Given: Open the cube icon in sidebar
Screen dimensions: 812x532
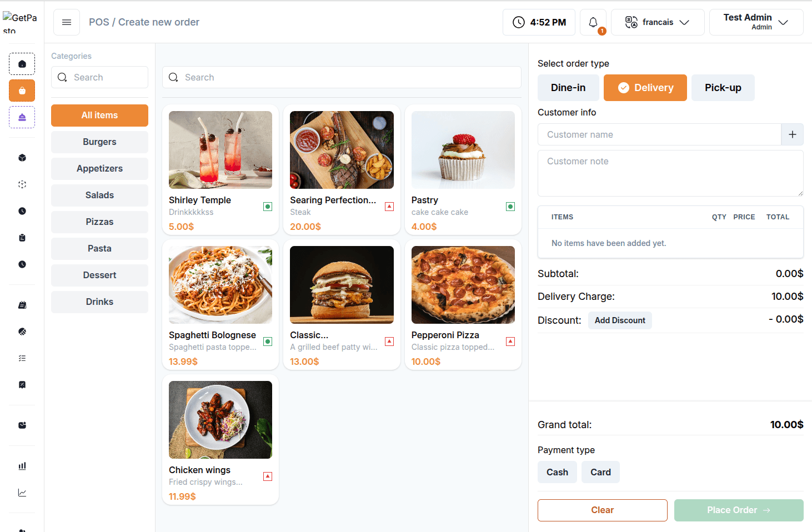Looking at the screenshot, I should pyautogui.click(x=22, y=158).
